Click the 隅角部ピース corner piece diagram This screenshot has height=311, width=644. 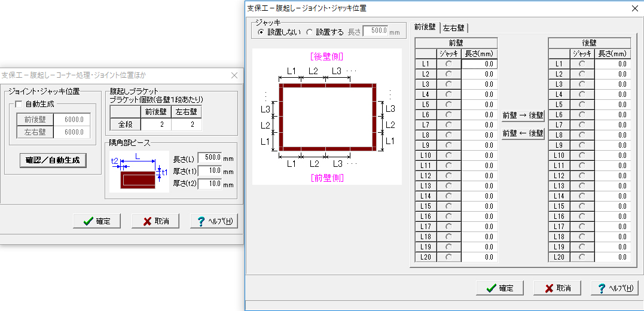tap(140, 172)
